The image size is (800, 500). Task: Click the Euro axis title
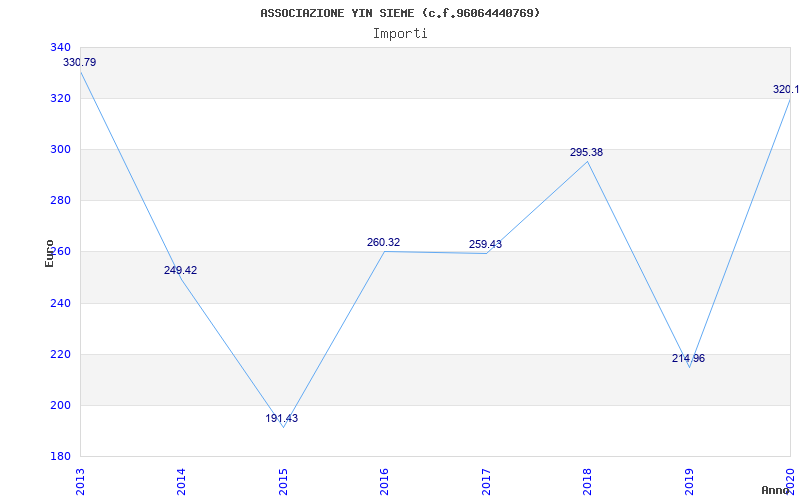(49, 253)
